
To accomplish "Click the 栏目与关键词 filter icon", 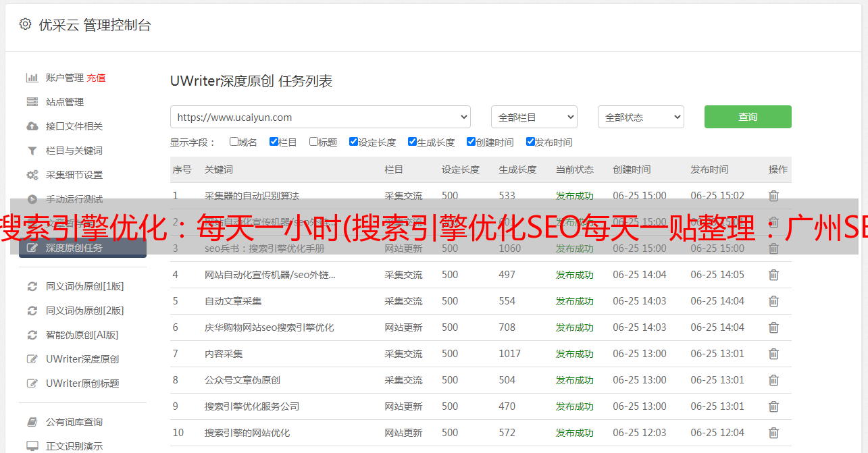I will 32,151.
